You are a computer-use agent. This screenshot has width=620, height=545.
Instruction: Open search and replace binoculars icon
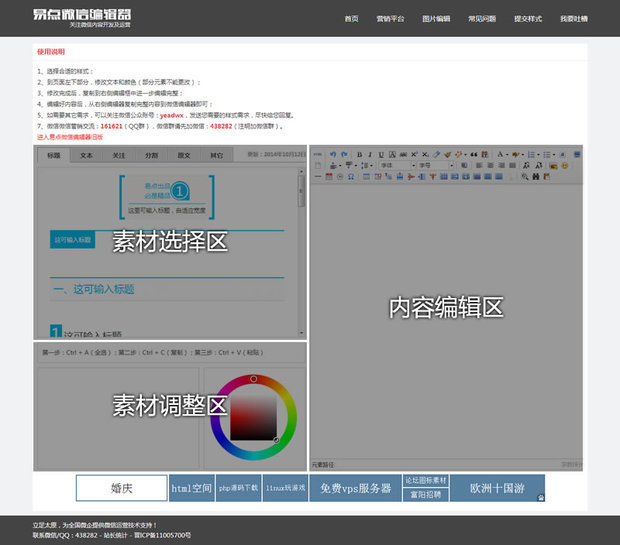coord(536,177)
